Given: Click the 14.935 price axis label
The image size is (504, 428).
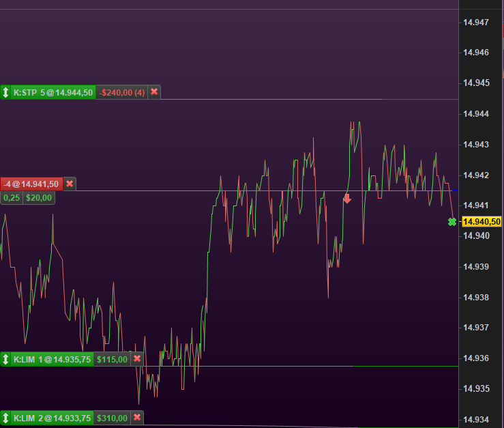Looking at the screenshot, I should point(476,388).
